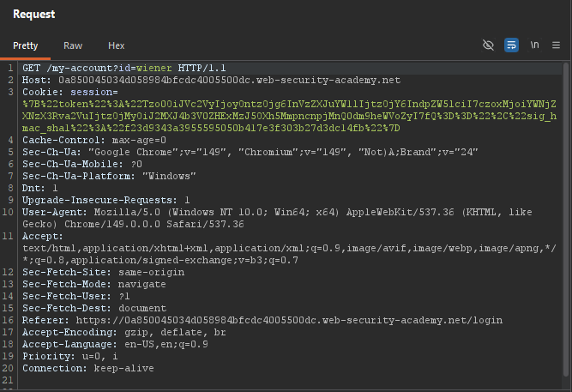
Task: Click 'Upgrade-Insecure-Requests:' header
Action: point(99,201)
